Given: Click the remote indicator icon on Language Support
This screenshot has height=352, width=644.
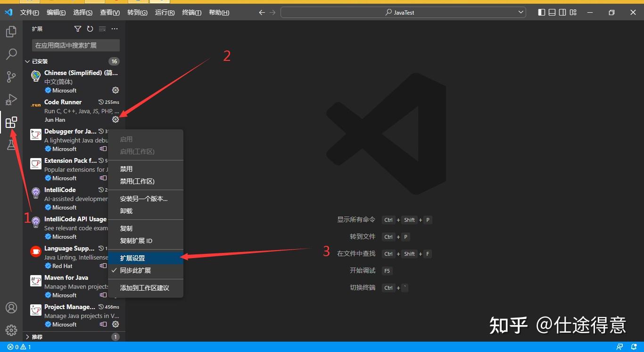Looking at the screenshot, I should click(103, 266).
